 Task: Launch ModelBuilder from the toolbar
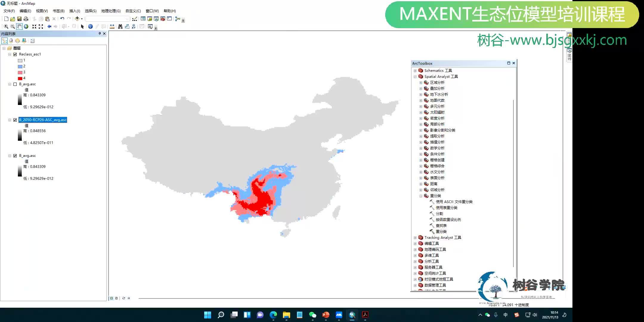(178, 19)
